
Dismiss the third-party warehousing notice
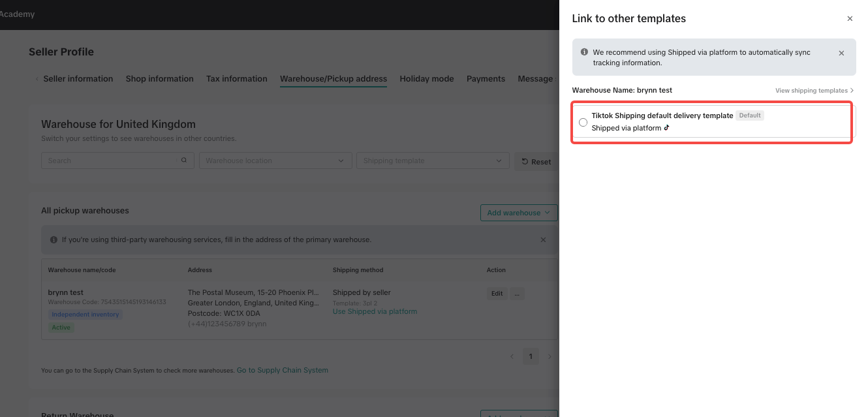542,240
